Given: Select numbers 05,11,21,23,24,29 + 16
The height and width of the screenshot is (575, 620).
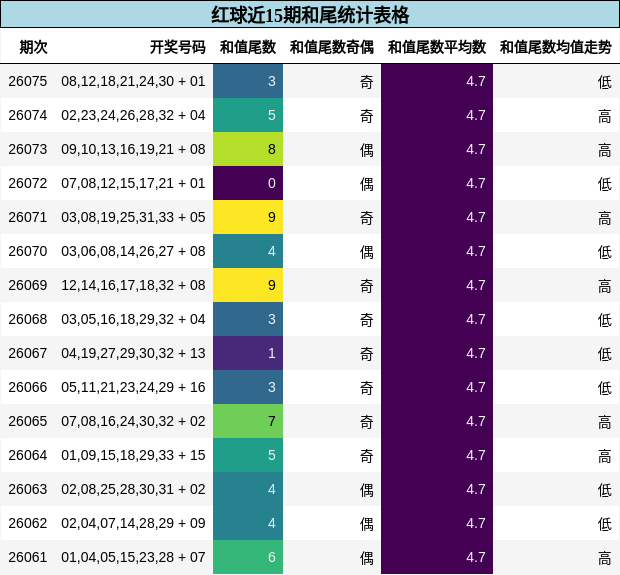Looking at the screenshot, I should (133, 387).
